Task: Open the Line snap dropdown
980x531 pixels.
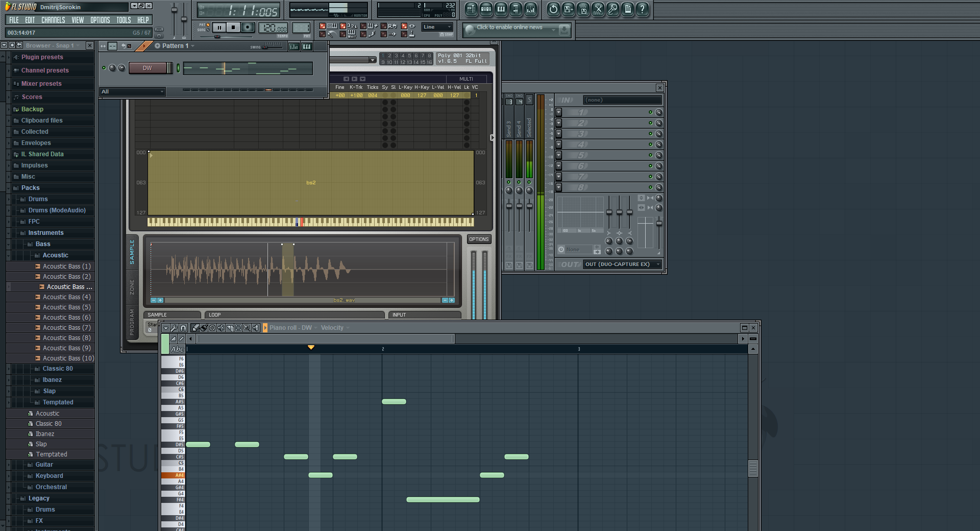Action: pyautogui.click(x=437, y=27)
